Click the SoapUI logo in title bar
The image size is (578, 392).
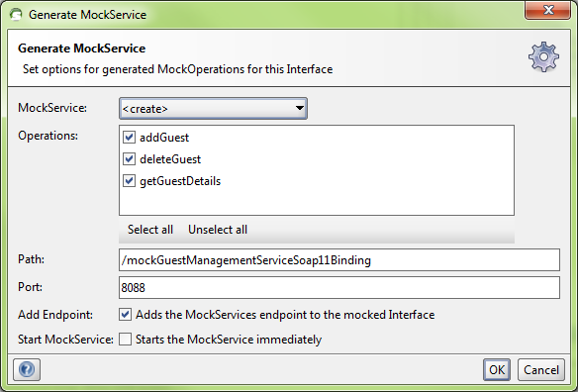point(16,15)
